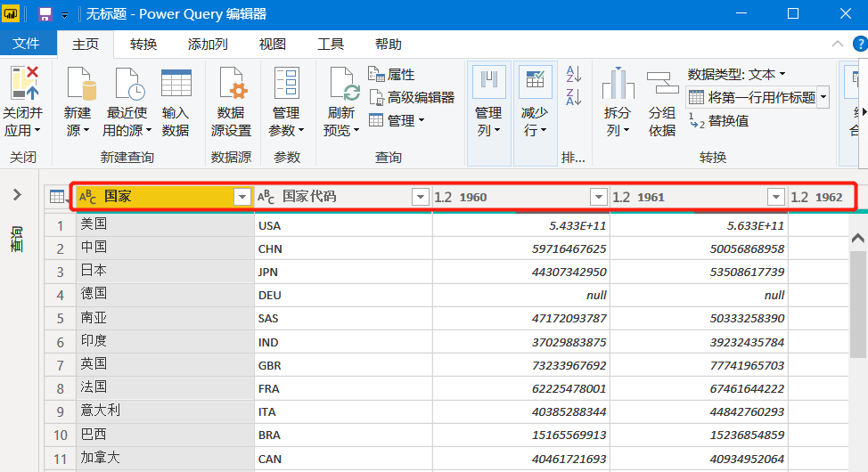868x472 pixels.
Task: Collapse the ribbon with the up chevron
Action: 836,45
